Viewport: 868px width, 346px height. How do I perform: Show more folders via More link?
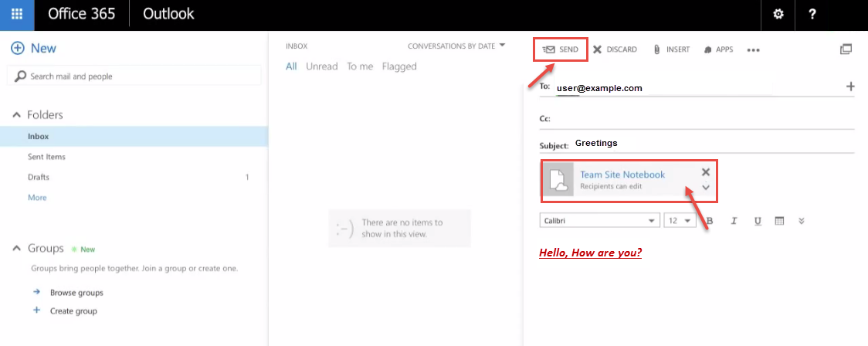[37, 198]
